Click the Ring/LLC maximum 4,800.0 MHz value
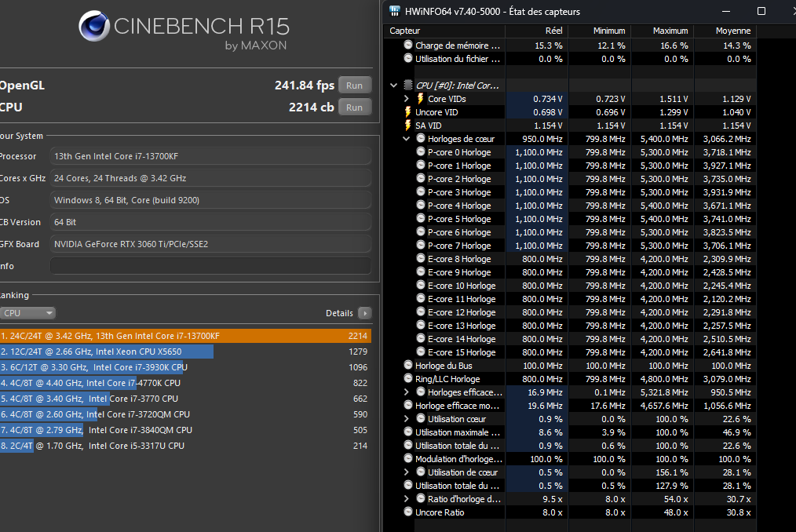Viewport: 796px width, 532px height. pos(664,379)
